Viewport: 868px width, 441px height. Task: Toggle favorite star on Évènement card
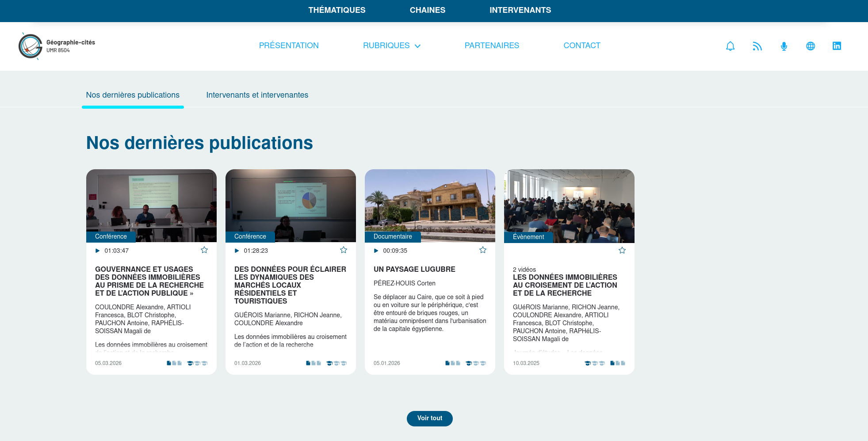click(622, 251)
